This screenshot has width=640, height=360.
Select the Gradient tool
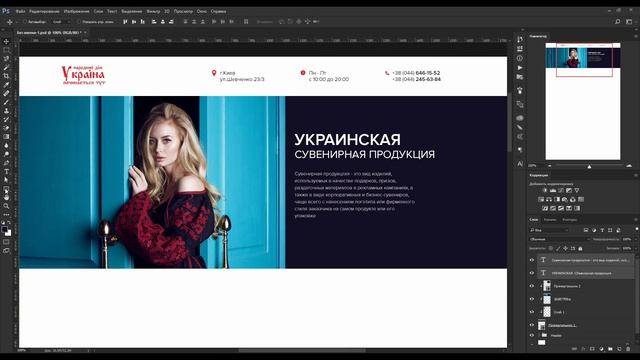tap(6, 137)
